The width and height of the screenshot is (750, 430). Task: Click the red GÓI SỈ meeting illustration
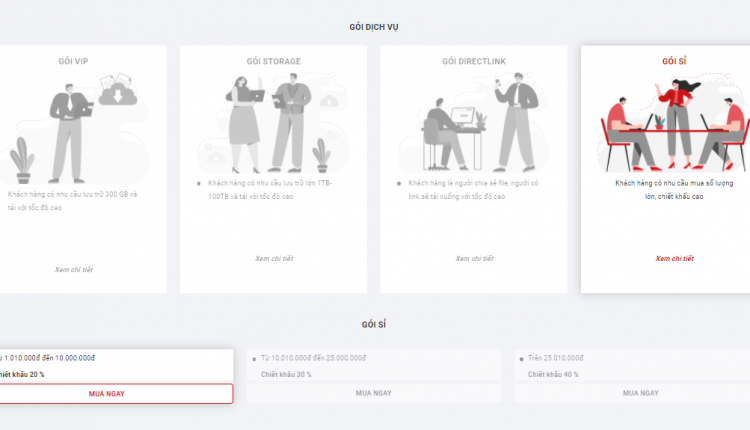673,122
